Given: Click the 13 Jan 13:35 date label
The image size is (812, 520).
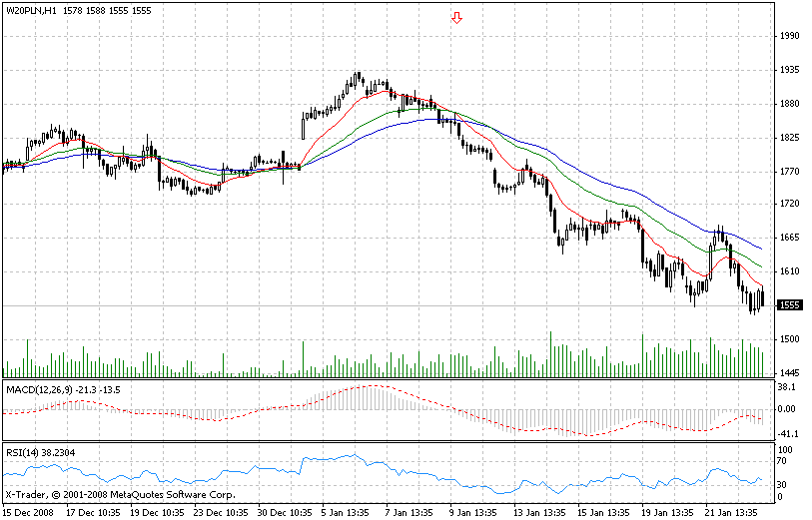Looking at the screenshot, I should click(539, 513).
